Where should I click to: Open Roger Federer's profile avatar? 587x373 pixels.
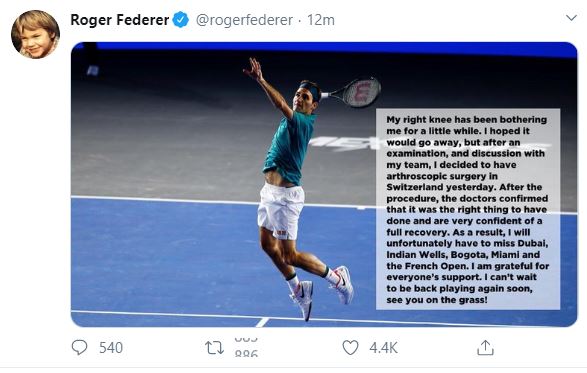click(36, 34)
